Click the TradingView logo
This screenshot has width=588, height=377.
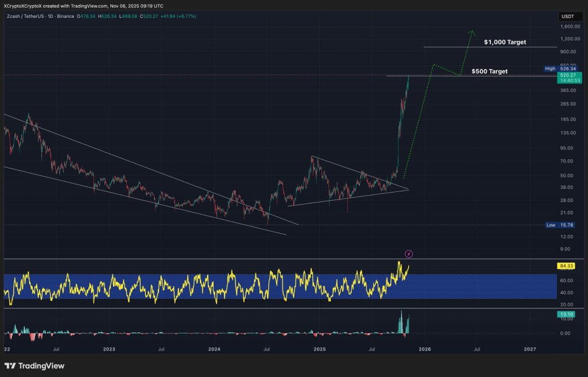[34, 366]
